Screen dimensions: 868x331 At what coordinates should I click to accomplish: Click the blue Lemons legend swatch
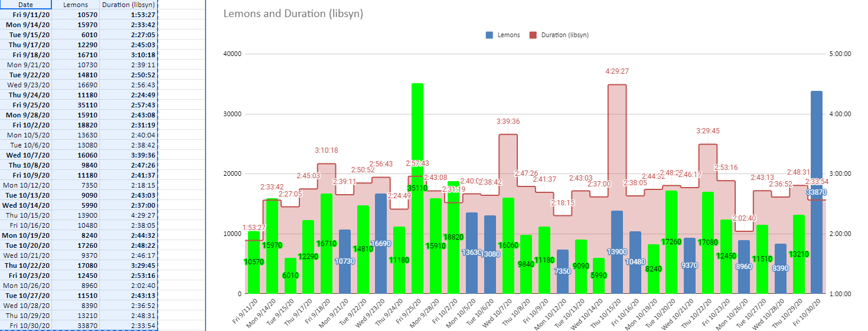tap(490, 35)
